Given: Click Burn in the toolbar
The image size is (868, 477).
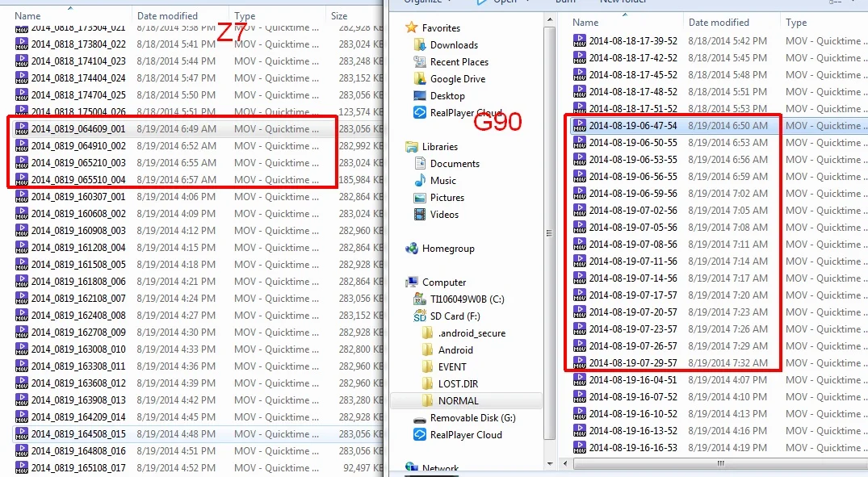Looking at the screenshot, I should pos(564,2).
